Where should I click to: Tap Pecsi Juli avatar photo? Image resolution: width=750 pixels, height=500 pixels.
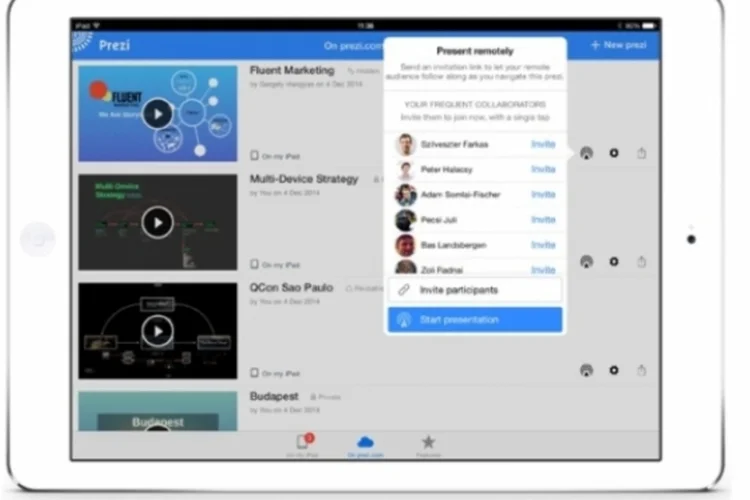tap(406, 220)
